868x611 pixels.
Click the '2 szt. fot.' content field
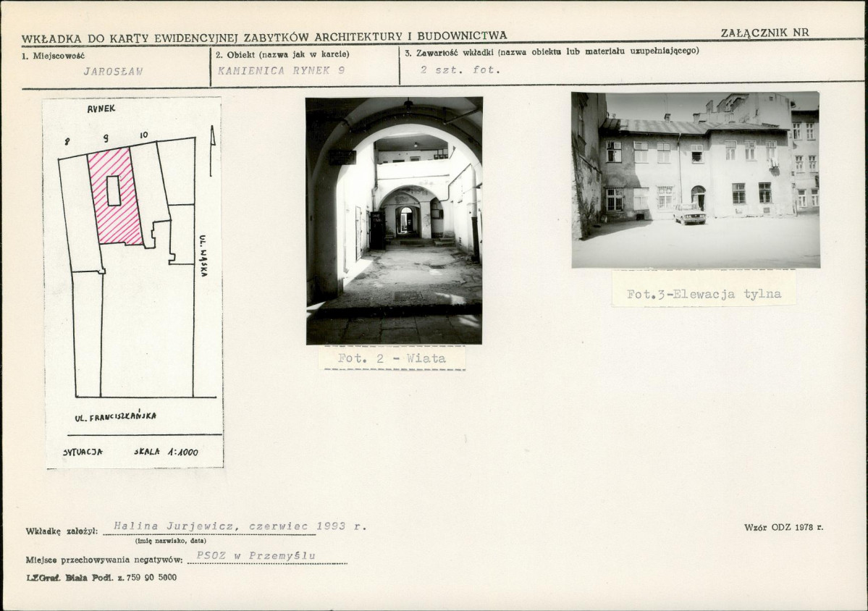[460, 70]
